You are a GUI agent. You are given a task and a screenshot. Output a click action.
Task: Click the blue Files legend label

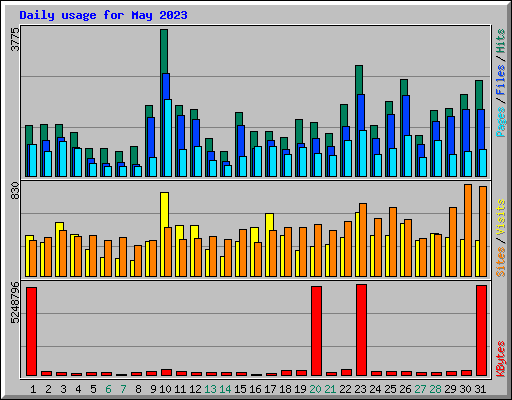point(501,79)
